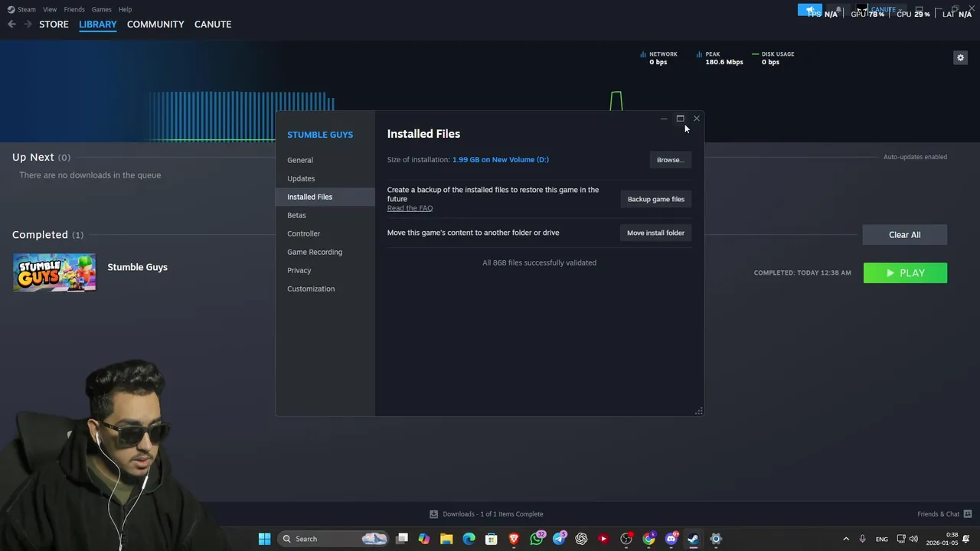Click the Friends & Chat grid icon
The width and height of the screenshot is (980, 551).
968,514
